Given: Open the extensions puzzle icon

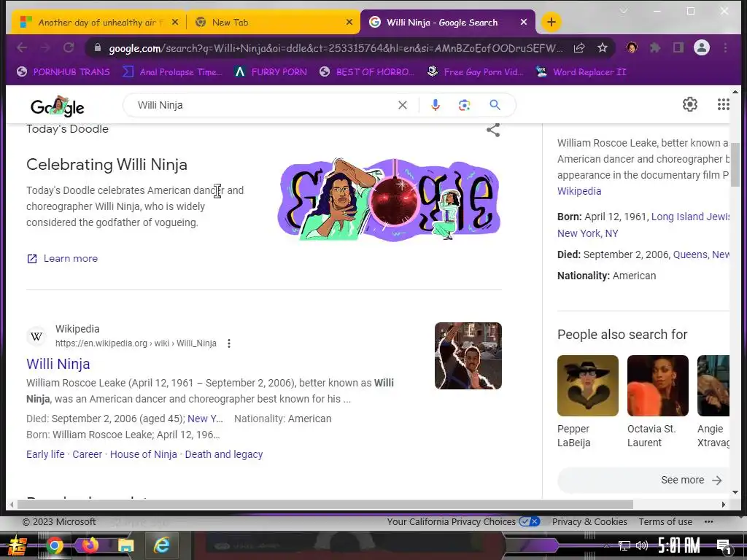Looking at the screenshot, I should tap(655, 47).
